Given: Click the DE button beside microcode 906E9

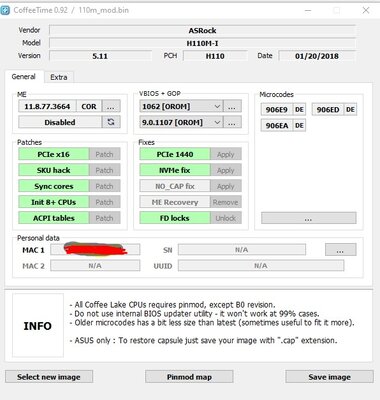Looking at the screenshot, I should pyautogui.click(x=299, y=110).
